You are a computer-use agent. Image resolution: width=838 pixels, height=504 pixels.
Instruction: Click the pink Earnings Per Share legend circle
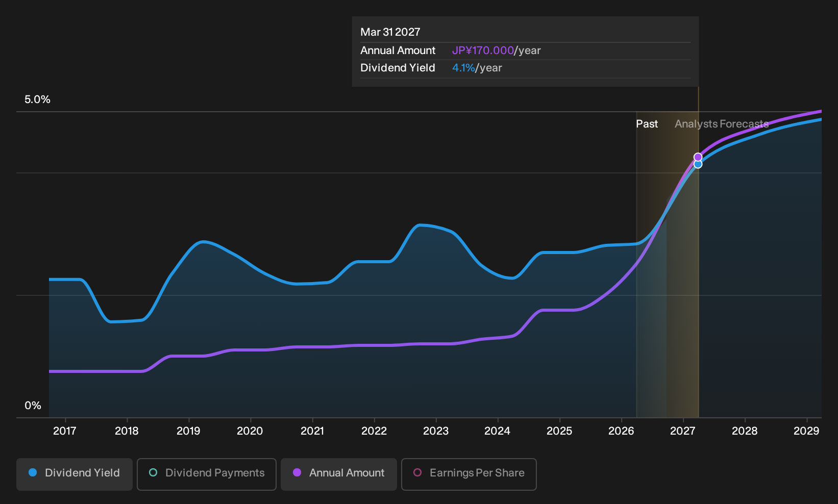417,473
